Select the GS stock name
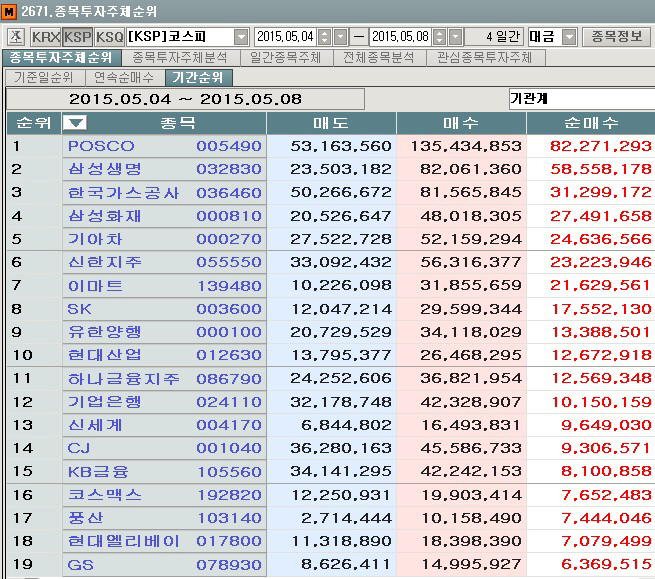 [80, 565]
